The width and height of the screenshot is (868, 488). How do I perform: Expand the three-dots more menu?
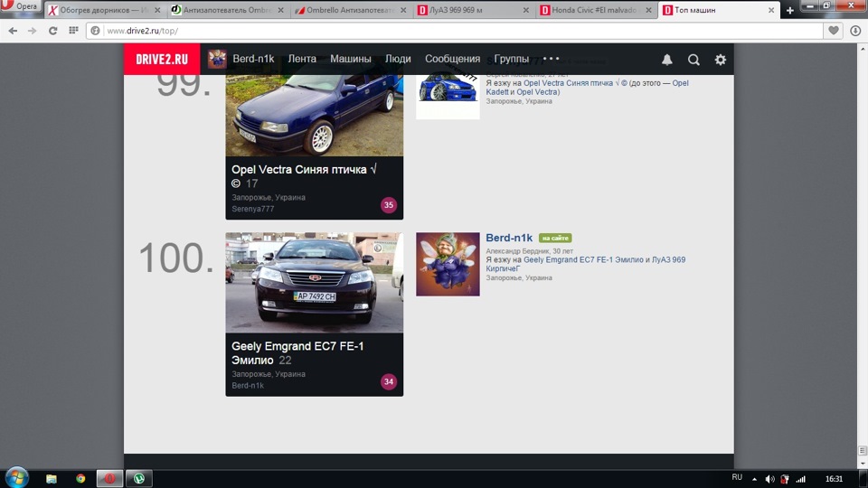point(551,59)
